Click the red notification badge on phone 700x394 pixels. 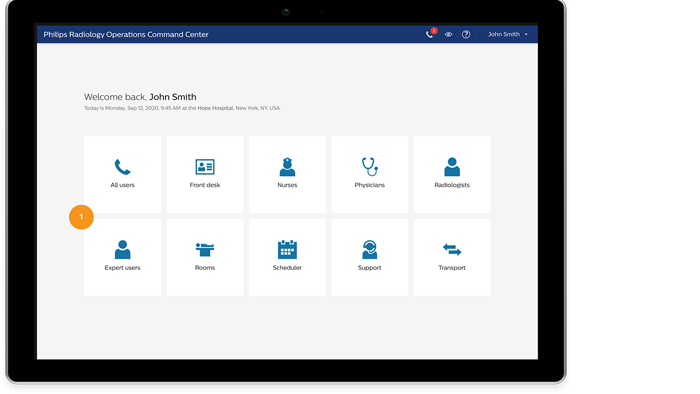pyautogui.click(x=434, y=31)
